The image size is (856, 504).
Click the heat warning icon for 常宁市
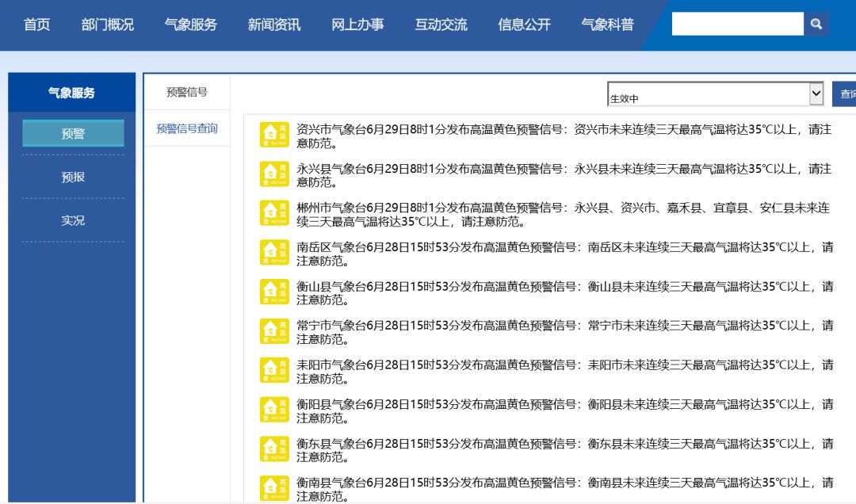click(x=274, y=331)
